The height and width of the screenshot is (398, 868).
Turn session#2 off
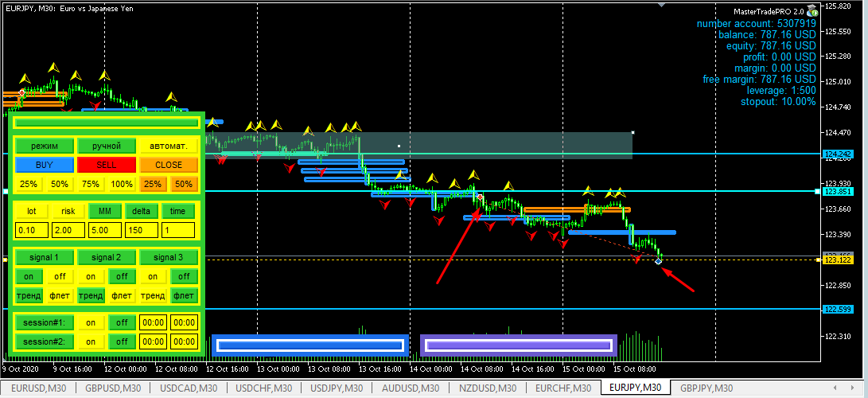(122, 341)
